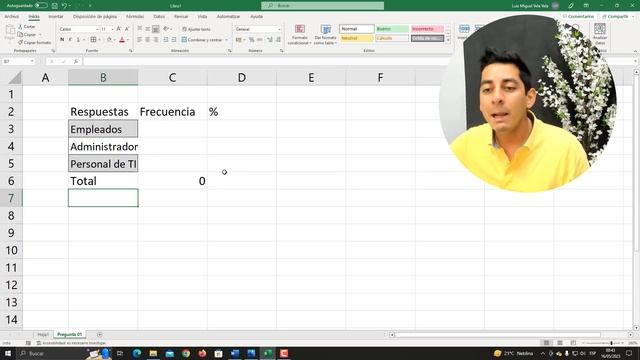The height and width of the screenshot is (360, 640).
Task: Switch to the Vista tab
Action: (x=202, y=16)
